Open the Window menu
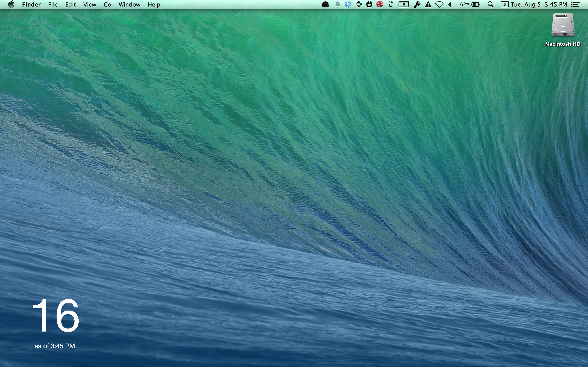This screenshot has height=367, width=588. tap(129, 4)
